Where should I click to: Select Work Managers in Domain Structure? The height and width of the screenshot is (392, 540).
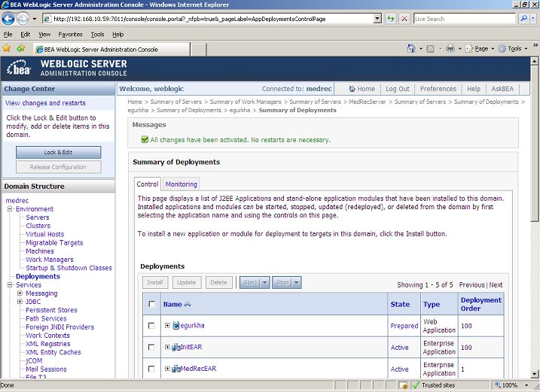(x=50, y=260)
